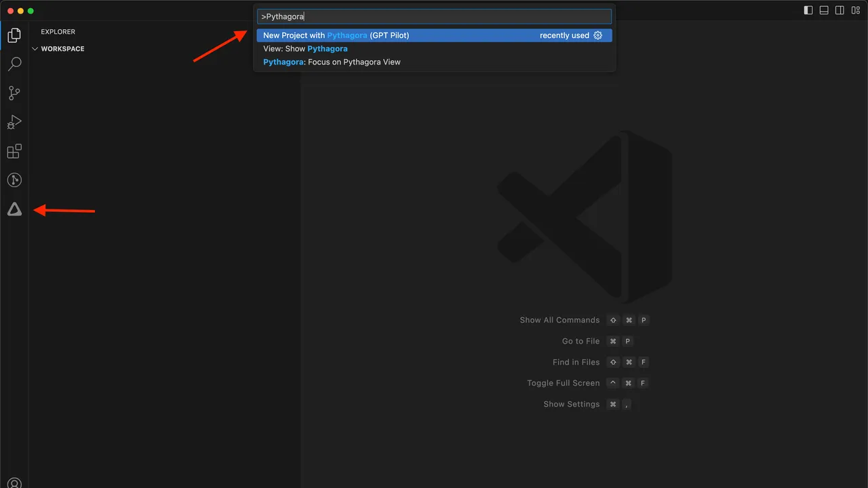Image resolution: width=868 pixels, height=488 pixels.
Task: Click the 'recently used' label in palette
Action: [564, 35]
